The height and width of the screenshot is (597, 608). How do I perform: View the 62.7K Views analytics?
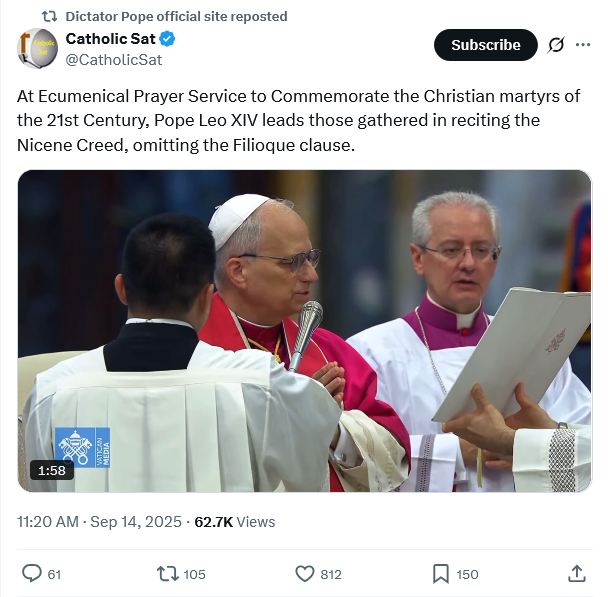[234, 521]
